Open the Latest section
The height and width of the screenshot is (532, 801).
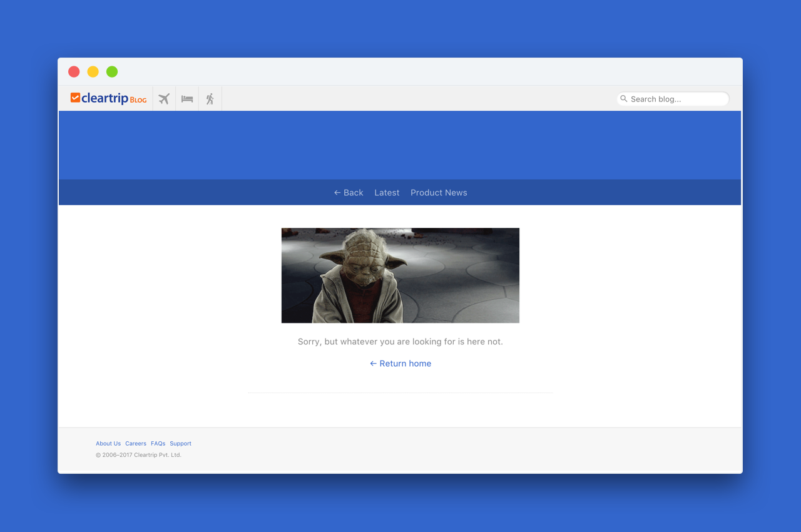pos(387,193)
